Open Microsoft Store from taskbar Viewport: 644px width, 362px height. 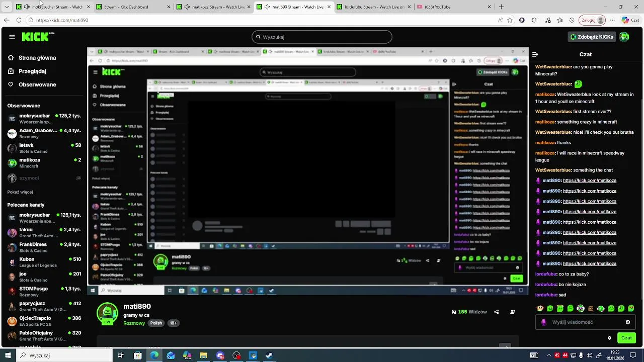click(137, 355)
